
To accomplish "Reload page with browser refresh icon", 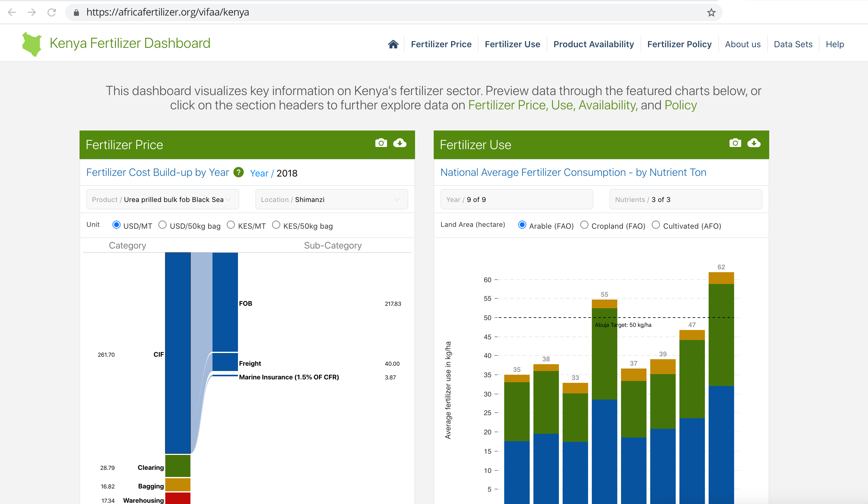I will pyautogui.click(x=52, y=12).
